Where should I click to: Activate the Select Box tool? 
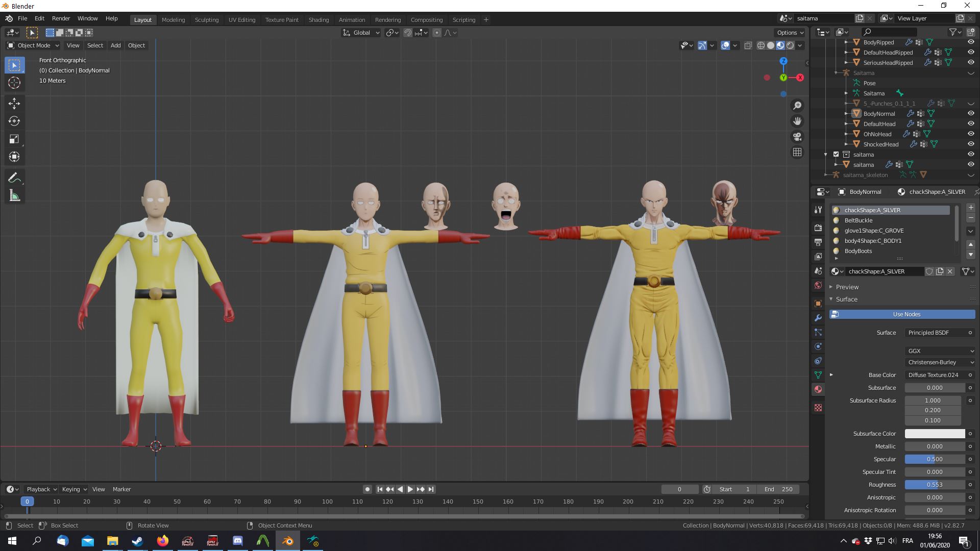click(14, 65)
